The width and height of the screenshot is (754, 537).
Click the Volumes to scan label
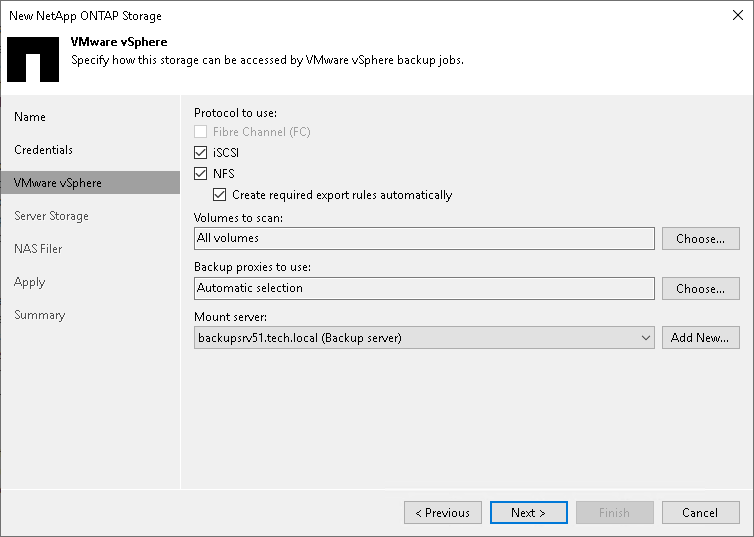(239, 218)
